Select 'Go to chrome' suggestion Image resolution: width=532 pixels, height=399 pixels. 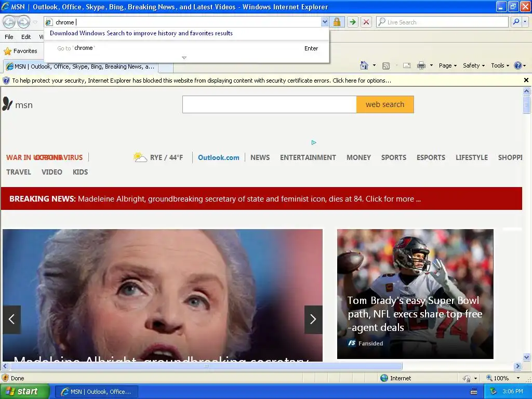(x=187, y=48)
